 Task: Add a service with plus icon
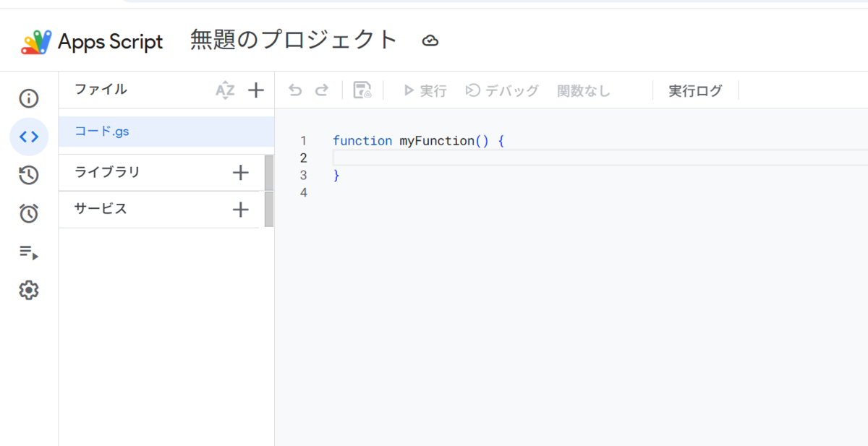tap(240, 210)
